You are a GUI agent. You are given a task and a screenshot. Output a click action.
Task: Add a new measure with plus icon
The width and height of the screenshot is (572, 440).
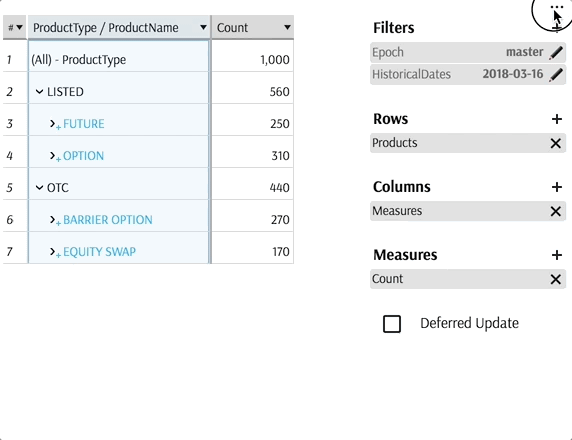557,255
